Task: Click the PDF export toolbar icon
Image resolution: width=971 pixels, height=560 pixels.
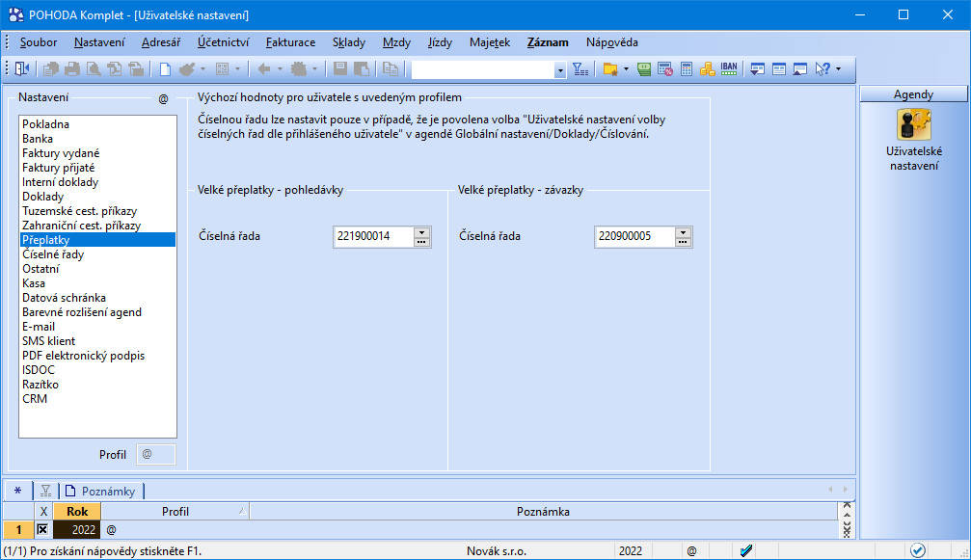Action: tap(115, 68)
